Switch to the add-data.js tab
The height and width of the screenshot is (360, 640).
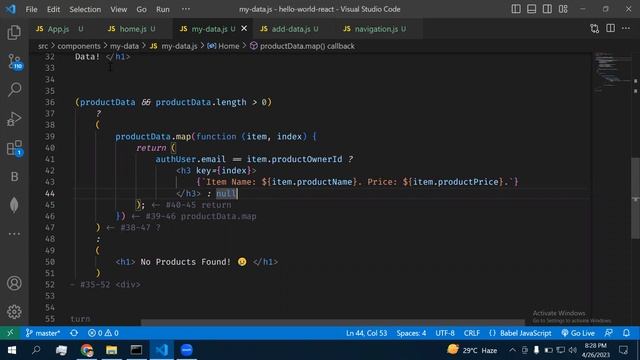[289, 29]
